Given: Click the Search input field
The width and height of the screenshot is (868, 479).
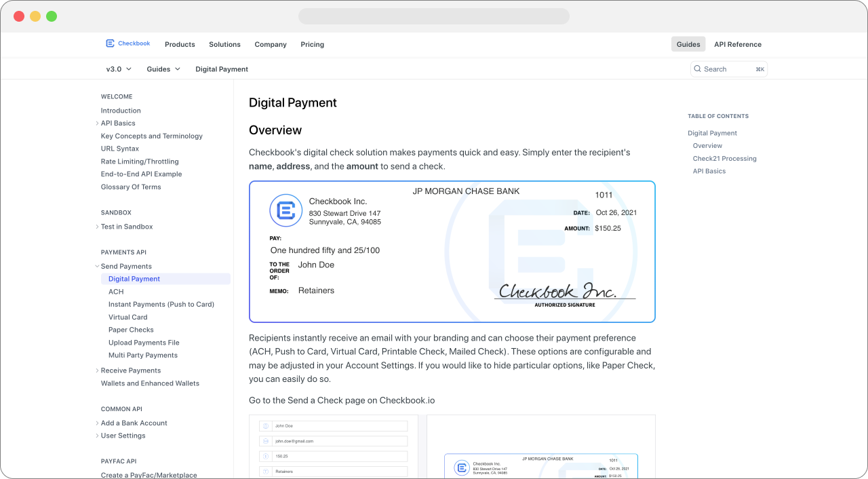Looking at the screenshot, I should click(729, 69).
